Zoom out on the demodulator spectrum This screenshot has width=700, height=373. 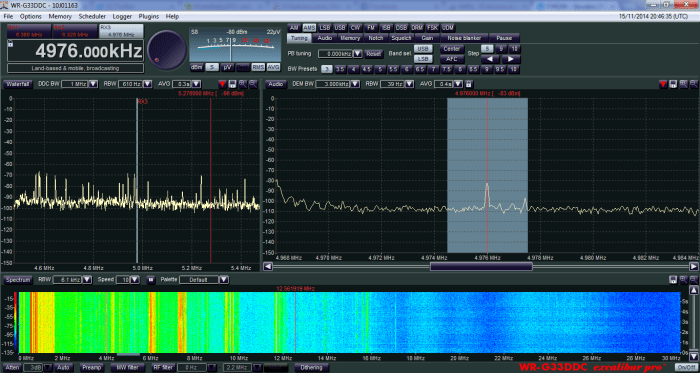click(x=694, y=84)
